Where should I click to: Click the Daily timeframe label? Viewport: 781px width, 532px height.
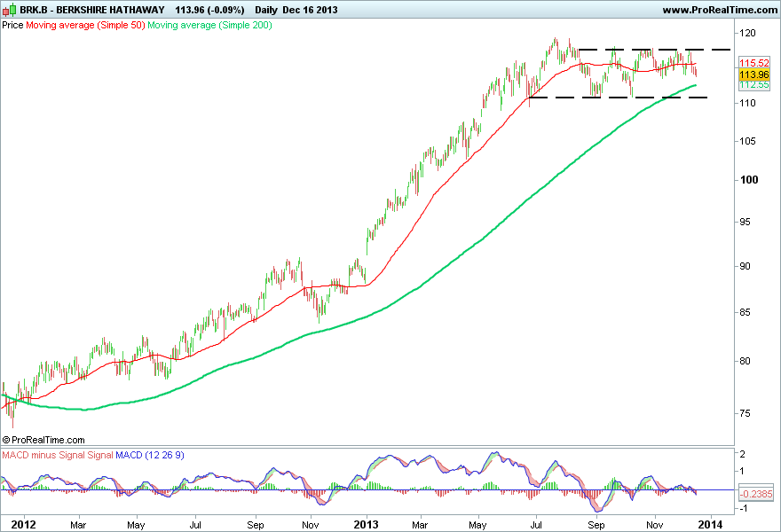click(266, 10)
